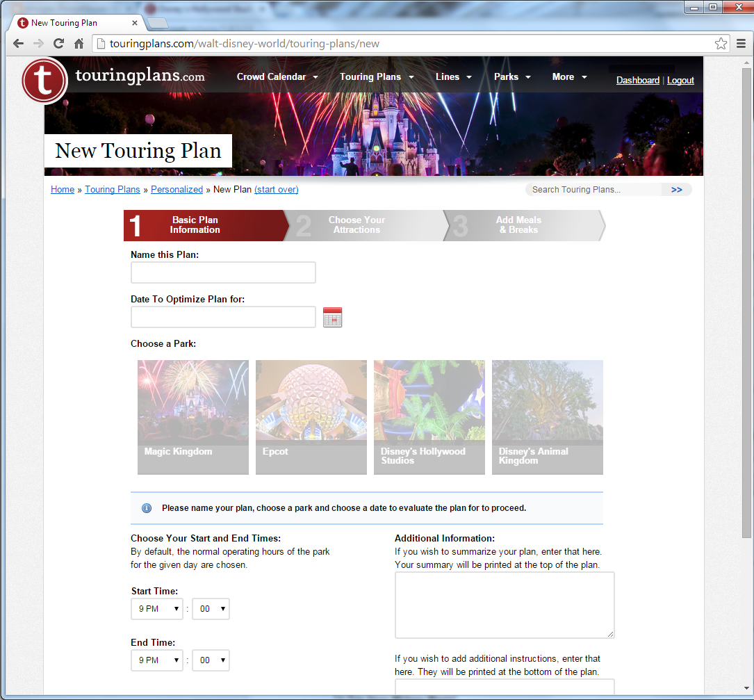
Task: Open the calendar date picker icon
Action: (x=332, y=317)
